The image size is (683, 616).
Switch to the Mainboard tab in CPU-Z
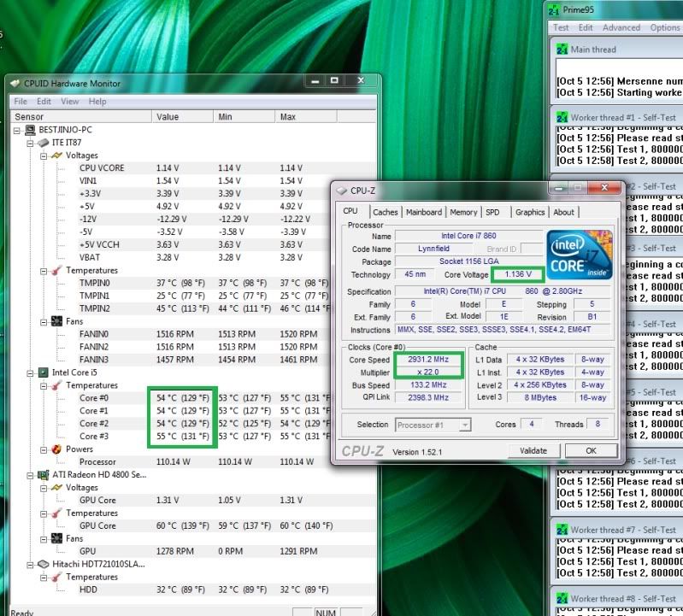tap(424, 212)
